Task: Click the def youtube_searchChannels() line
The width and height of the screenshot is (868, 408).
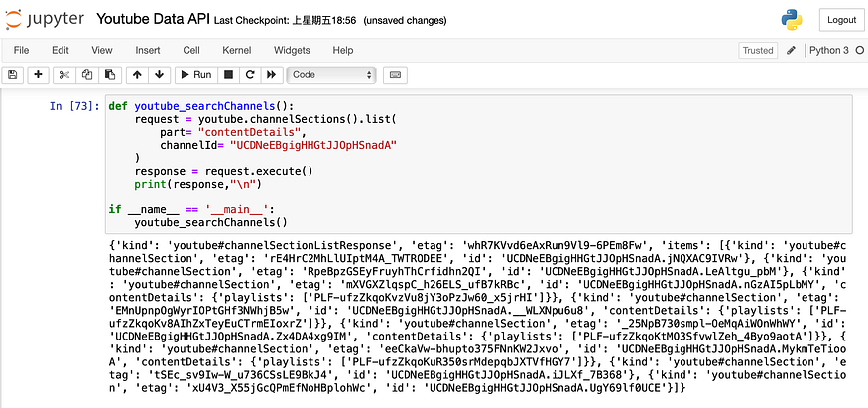Action: point(201,106)
